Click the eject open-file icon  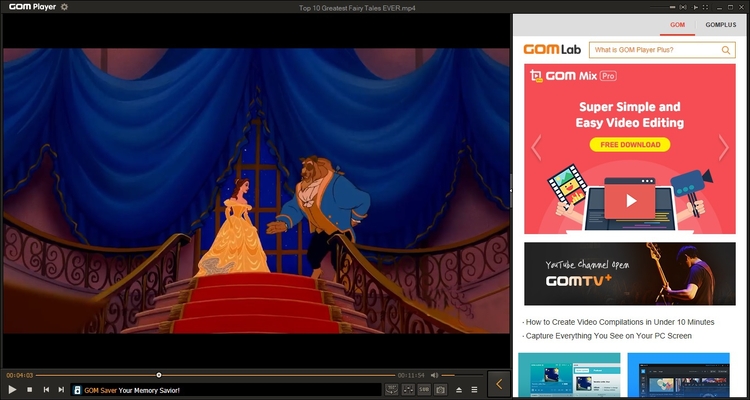pos(459,389)
